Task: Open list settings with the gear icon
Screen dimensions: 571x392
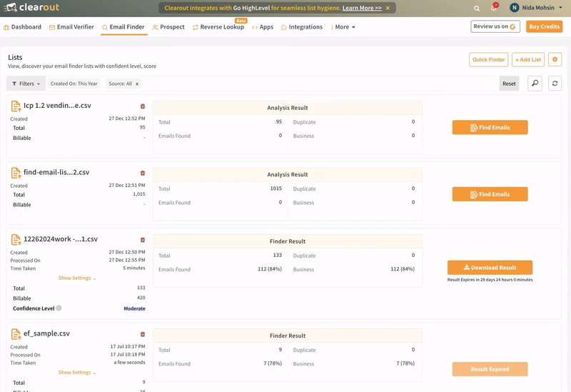Action: pyautogui.click(x=555, y=59)
